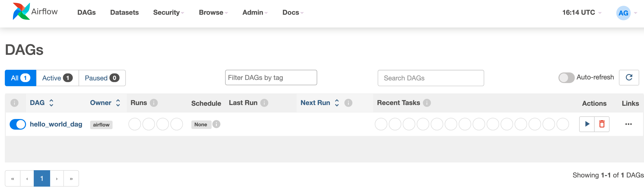Focus the Search DAGs field

click(x=430, y=78)
